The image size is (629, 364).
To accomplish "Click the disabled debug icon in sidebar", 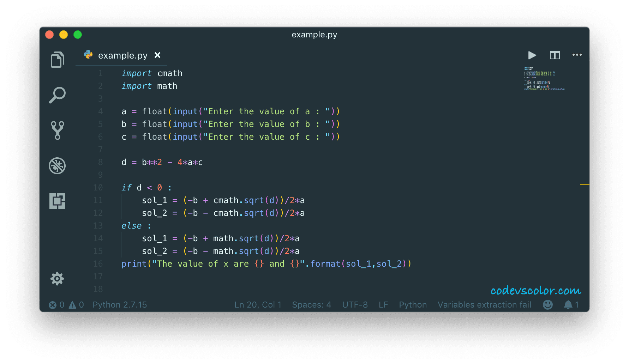I will tap(57, 166).
